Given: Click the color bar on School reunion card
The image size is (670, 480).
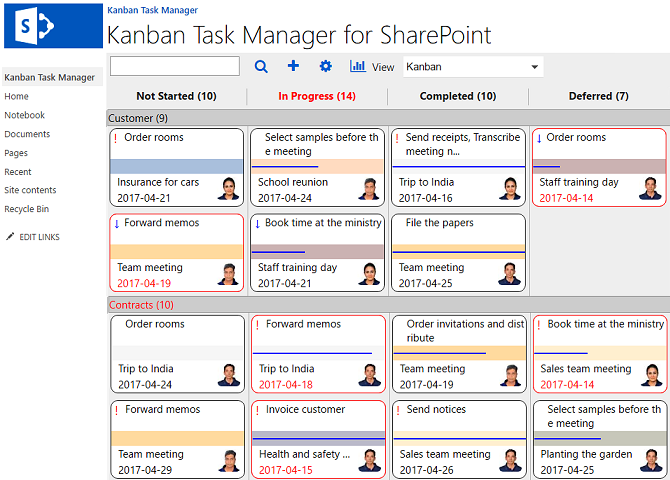Looking at the screenshot, I should [317, 167].
